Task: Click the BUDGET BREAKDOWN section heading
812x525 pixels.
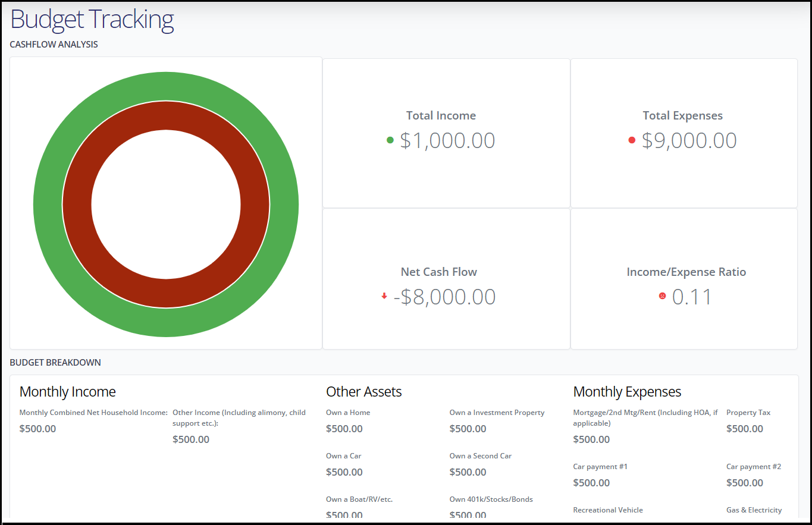Action: (x=55, y=363)
